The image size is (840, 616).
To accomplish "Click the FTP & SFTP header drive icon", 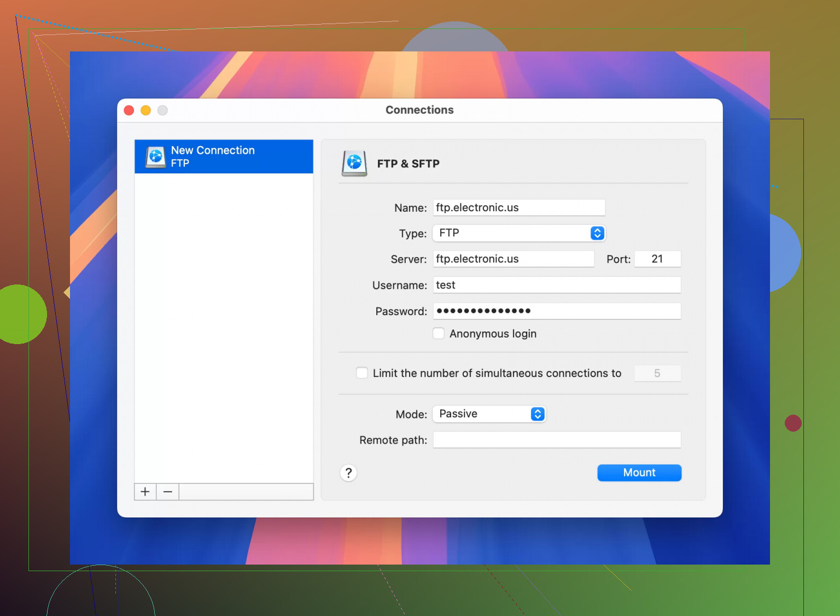I will coord(354,163).
